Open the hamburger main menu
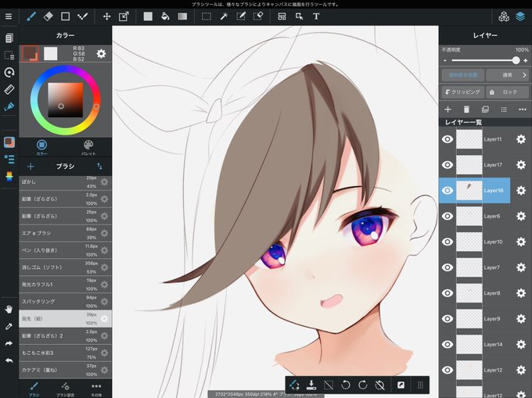This screenshot has width=532, height=398. [9, 16]
